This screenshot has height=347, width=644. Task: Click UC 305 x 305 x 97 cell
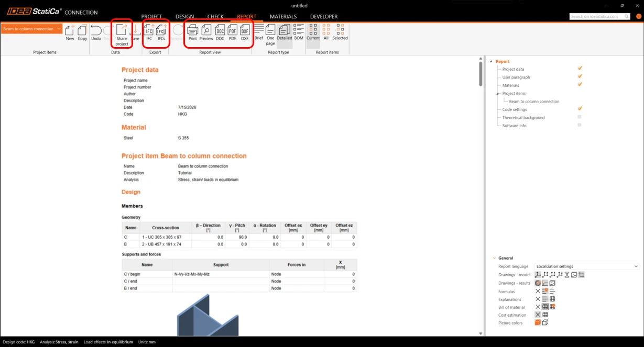165,237
